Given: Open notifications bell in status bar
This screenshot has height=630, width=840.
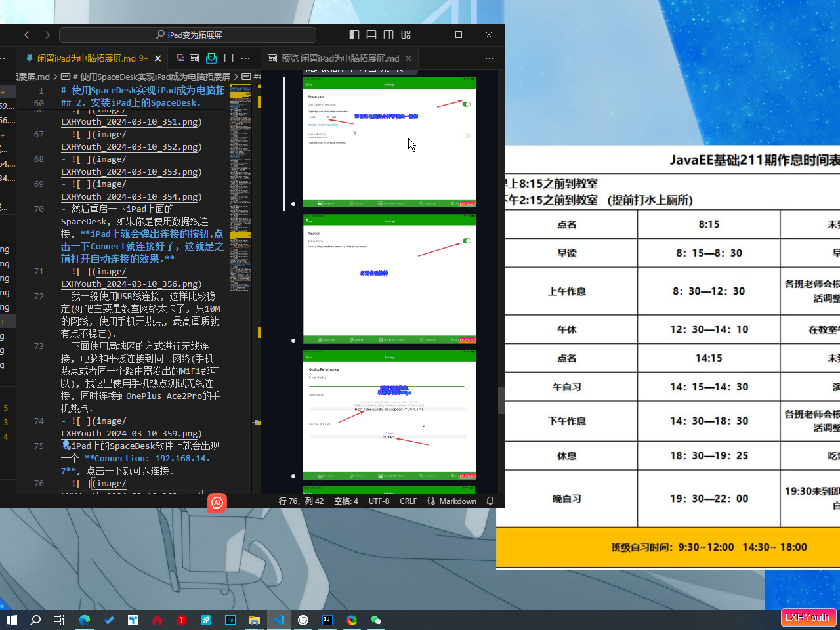Looking at the screenshot, I should click(490, 501).
